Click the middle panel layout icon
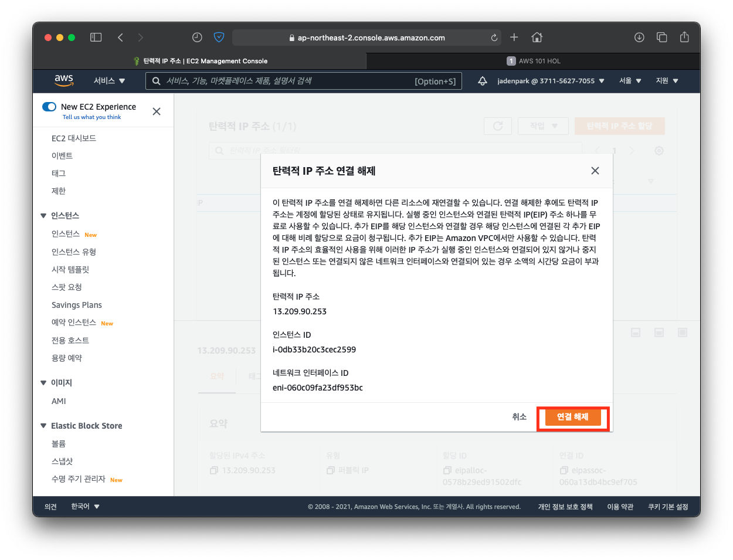The width and height of the screenshot is (733, 560). coord(659,332)
